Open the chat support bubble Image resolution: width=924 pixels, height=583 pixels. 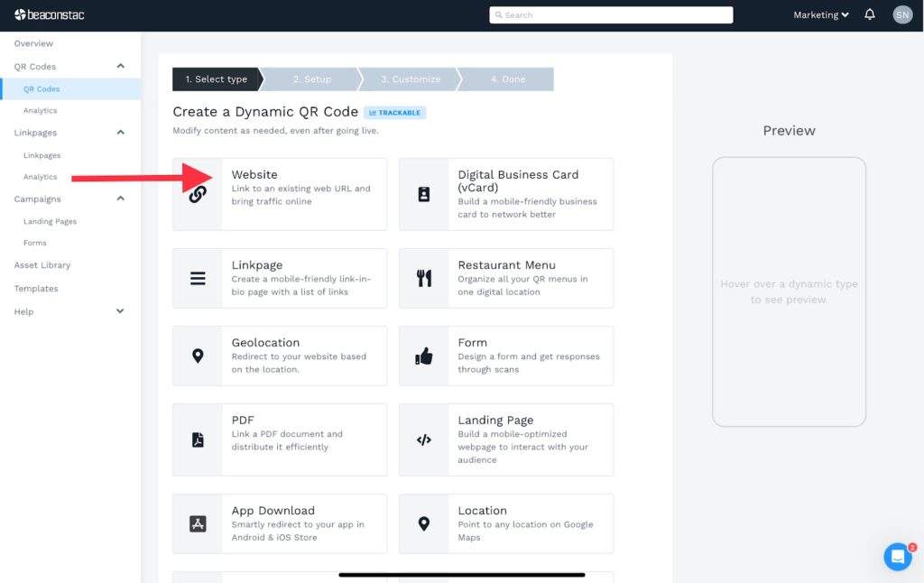point(897,557)
